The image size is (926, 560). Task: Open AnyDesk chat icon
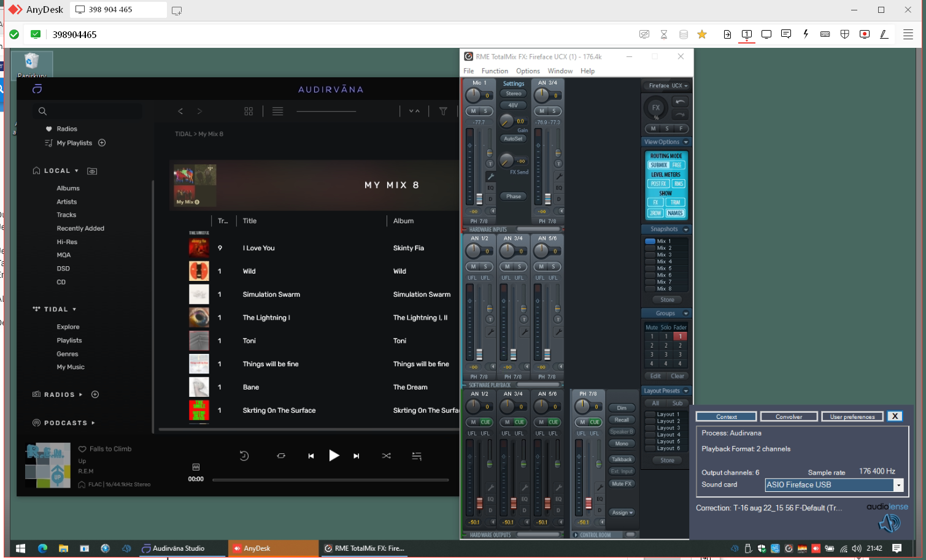click(x=786, y=34)
